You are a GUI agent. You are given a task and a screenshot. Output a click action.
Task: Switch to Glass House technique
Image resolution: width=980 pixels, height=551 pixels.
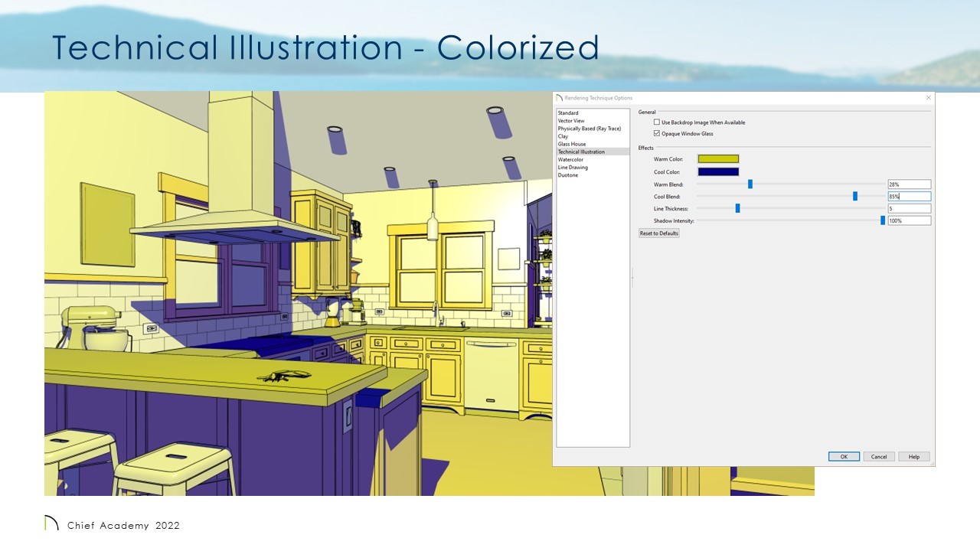point(572,144)
